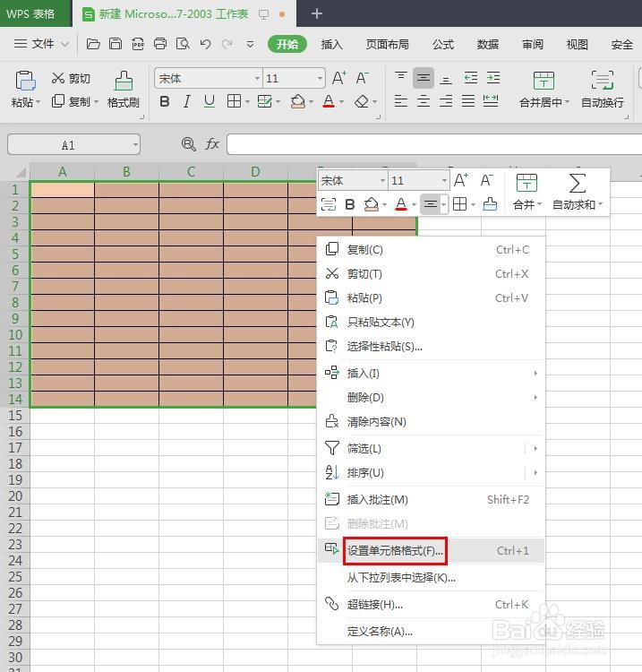This screenshot has height=672, width=642.
Task: Switch to the 页面布局 ribbon tab
Action: click(x=387, y=44)
